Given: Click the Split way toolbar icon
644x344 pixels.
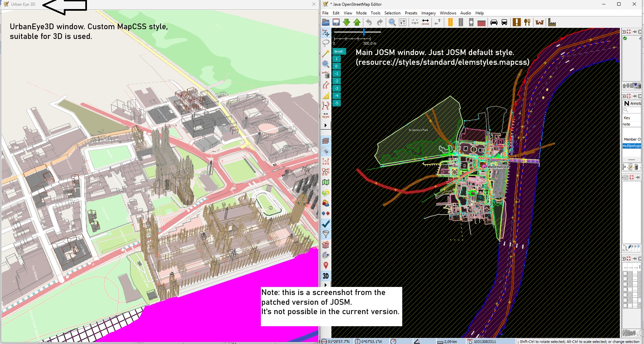Looking at the screenshot, I should (x=425, y=22).
